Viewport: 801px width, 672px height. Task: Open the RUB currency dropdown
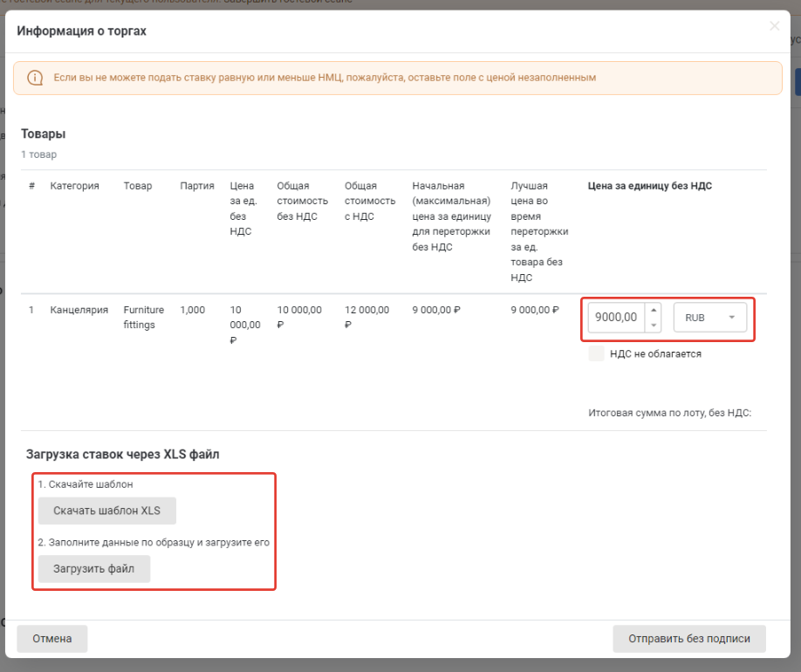pos(709,318)
